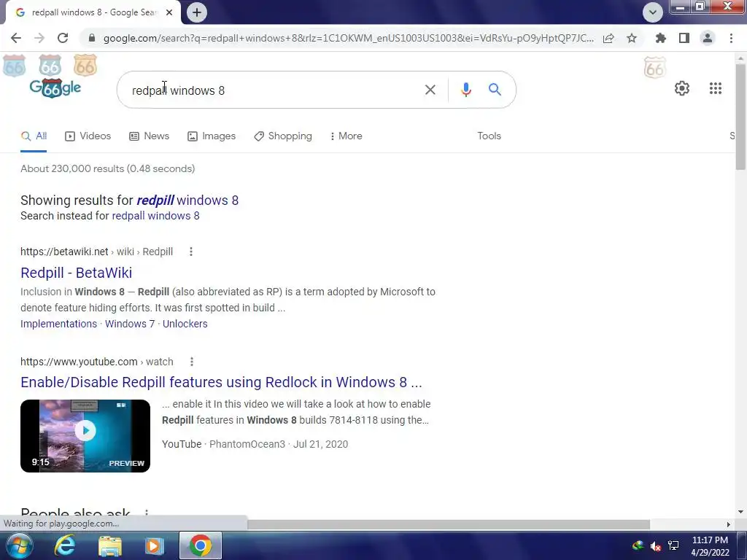Switch to the Shopping tab
This screenshot has height=560, width=747.
click(283, 136)
